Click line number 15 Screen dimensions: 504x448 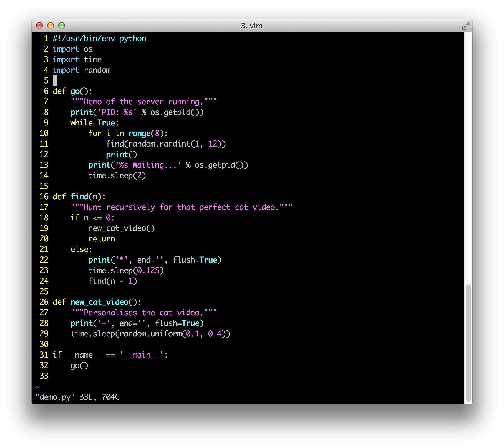tap(44, 186)
